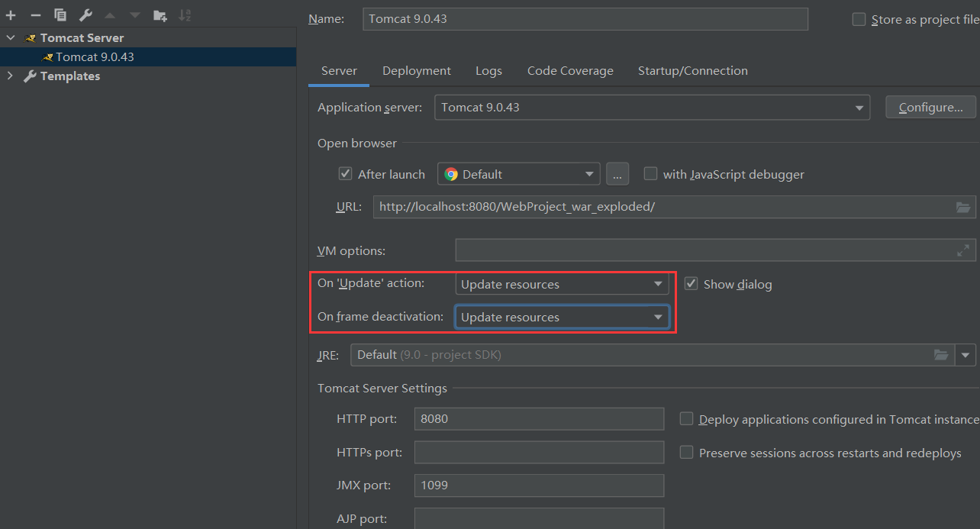Open Application server dropdown

point(653,108)
